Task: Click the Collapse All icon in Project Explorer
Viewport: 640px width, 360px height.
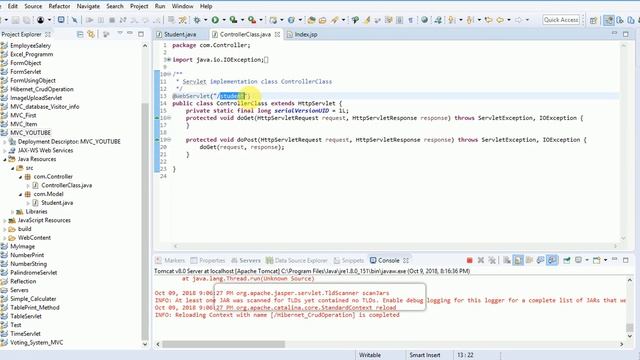Action: [80, 34]
